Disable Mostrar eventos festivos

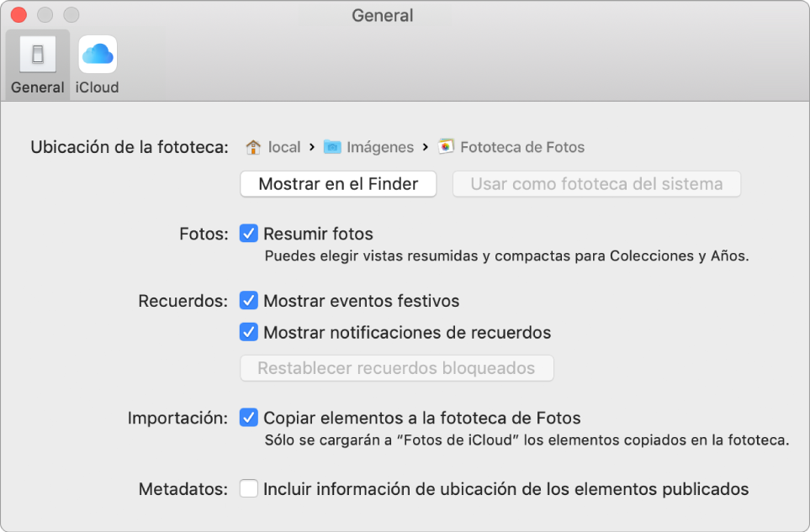point(248,300)
